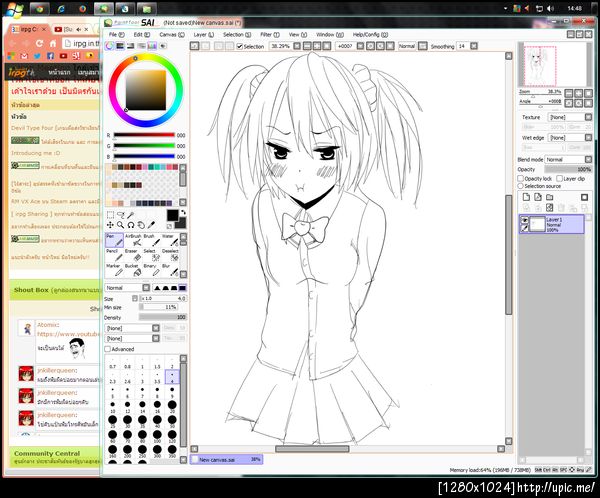This screenshot has height=498, width=600.
Task: Toggle the swatches panel button
Action: point(152,46)
